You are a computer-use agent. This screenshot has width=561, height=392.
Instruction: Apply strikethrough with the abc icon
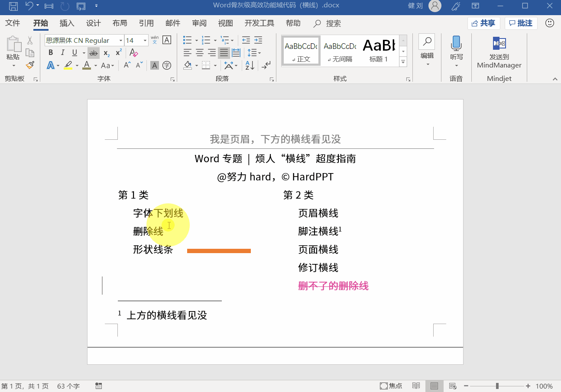click(93, 53)
